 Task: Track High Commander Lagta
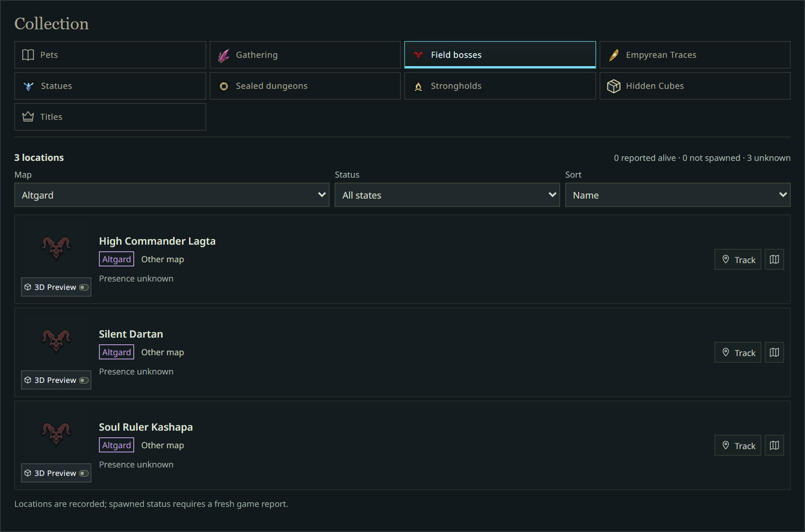pyautogui.click(x=738, y=259)
